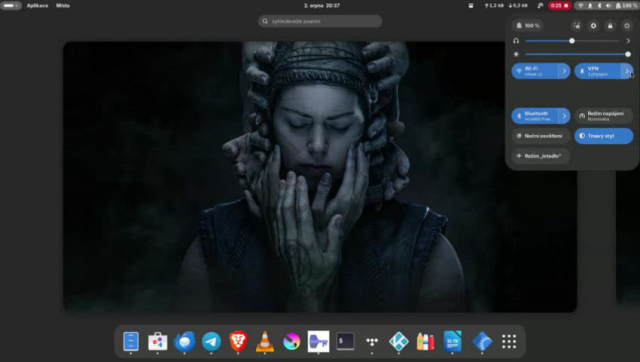Screen dimensions: 640x362
Task: Click the icon left of the recording timer
Action: click(540, 6)
